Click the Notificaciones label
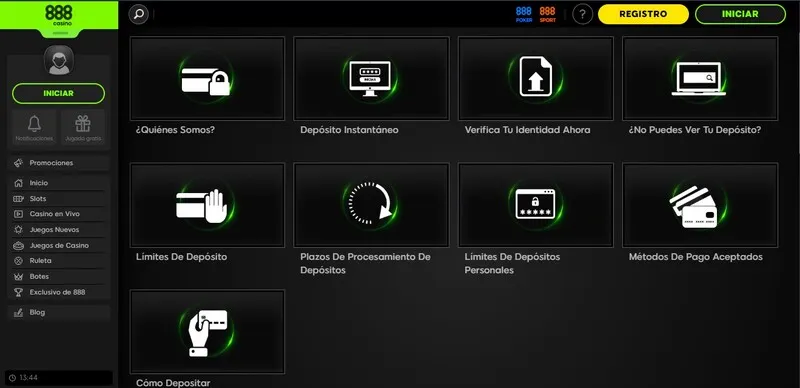The height and width of the screenshot is (388, 800). 34,138
